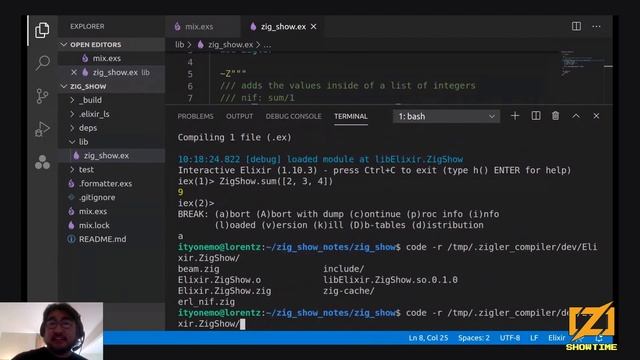
Task: Create a new terminal with the plus icon
Action: pyautogui.click(x=515, y=116)
